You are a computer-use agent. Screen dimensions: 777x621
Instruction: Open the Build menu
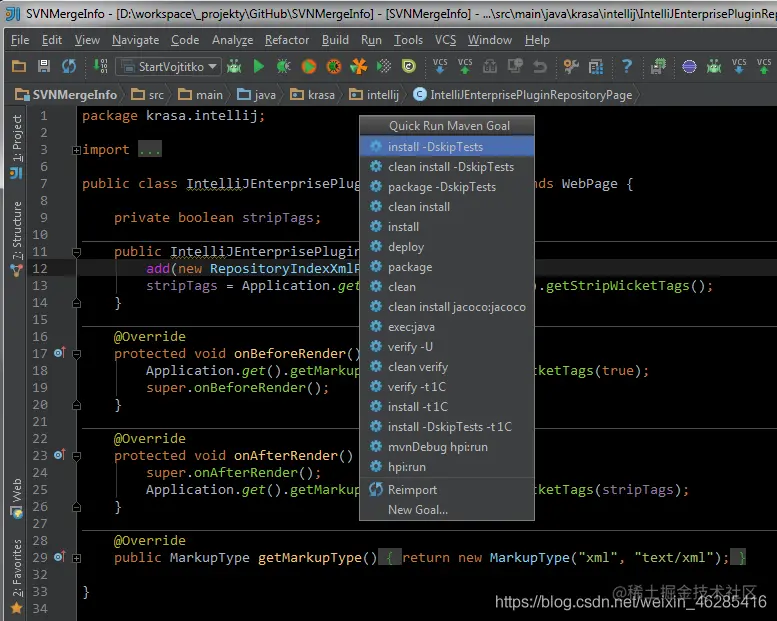[335, 40]
